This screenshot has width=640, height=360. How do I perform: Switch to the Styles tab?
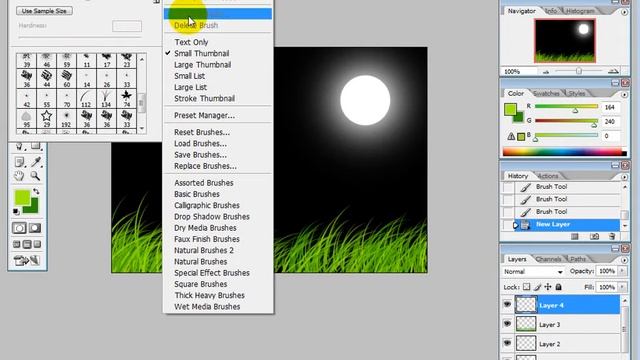(x=577, y=93)
